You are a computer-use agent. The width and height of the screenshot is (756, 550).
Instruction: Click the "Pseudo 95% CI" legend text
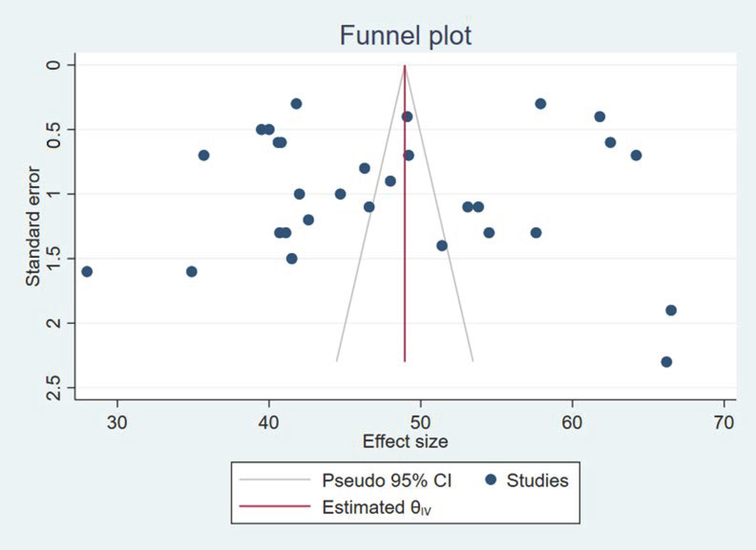[x=387, y=480]
